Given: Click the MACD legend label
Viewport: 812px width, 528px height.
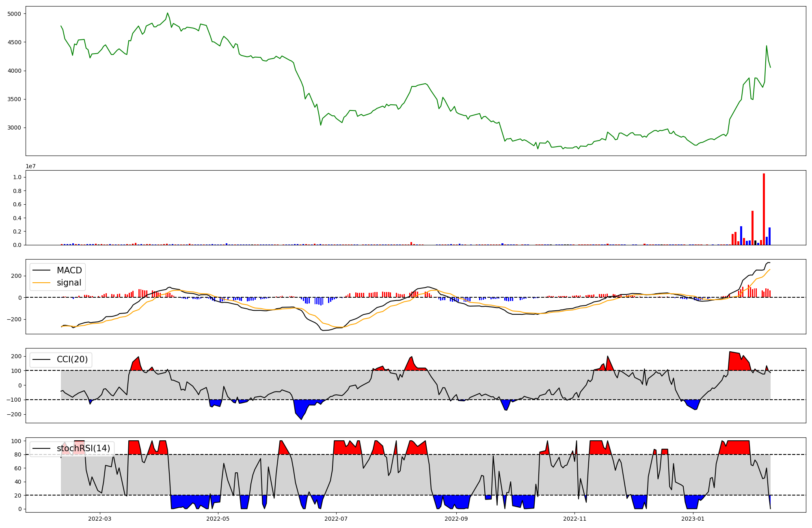Looking at the screenshot, I should tap(69, 270).
